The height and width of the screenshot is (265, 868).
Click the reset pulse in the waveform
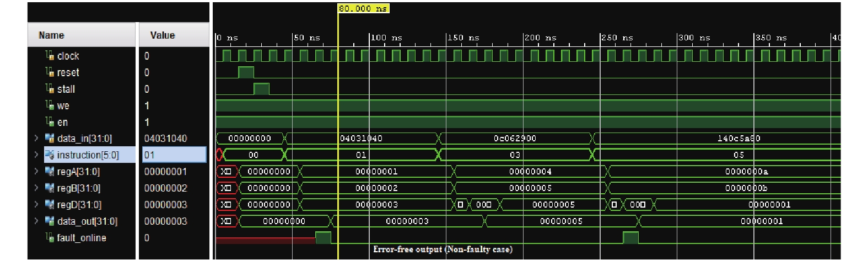[x=246, y=72]
